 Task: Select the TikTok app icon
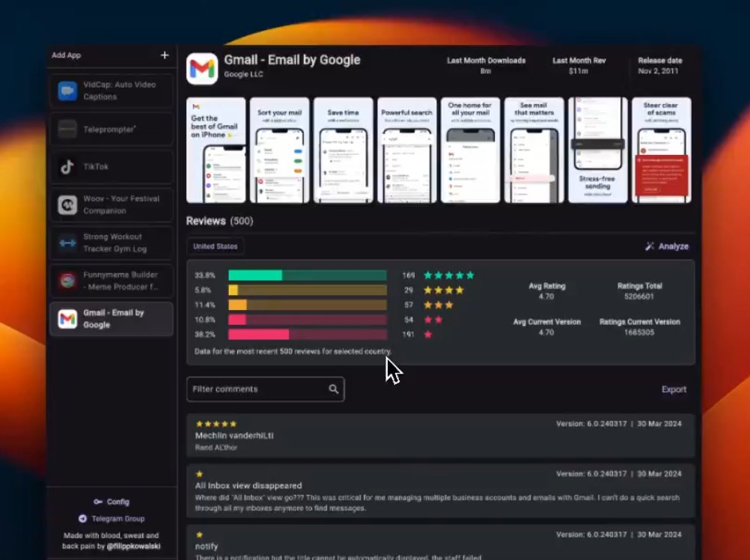point(67,167)
